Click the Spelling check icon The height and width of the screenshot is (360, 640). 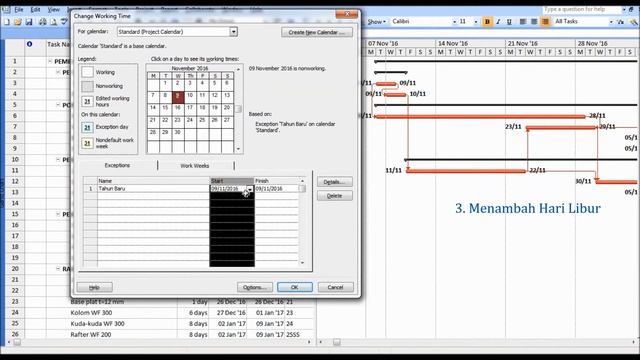(64, 22)
